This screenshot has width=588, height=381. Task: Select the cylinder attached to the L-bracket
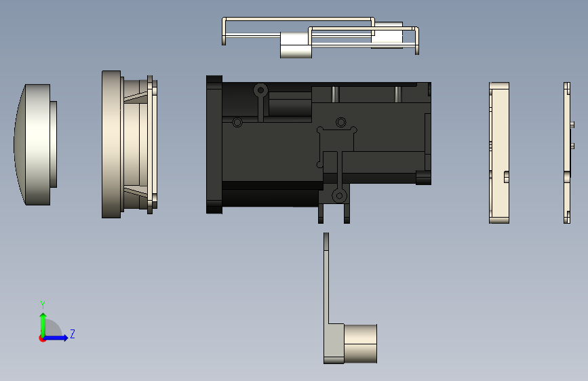[360, 344]
